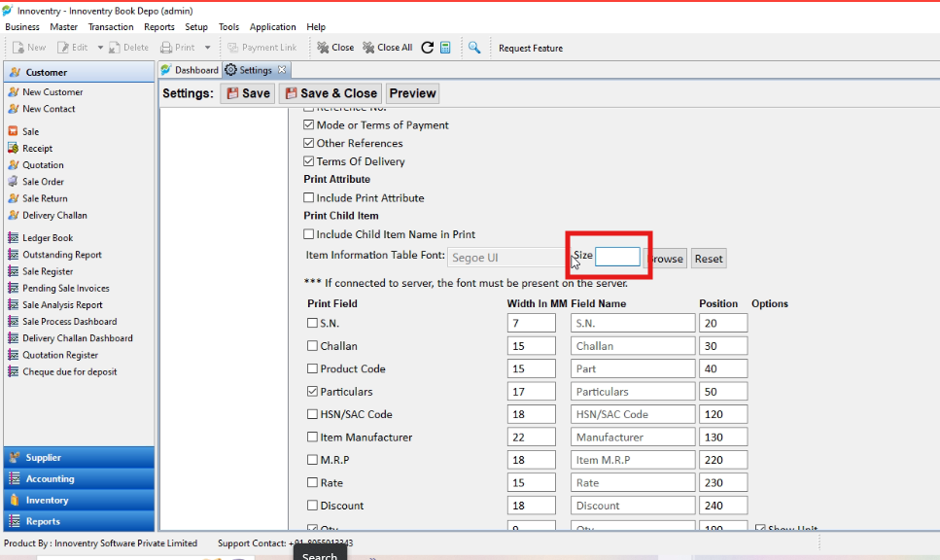Expand the Supplier sidebar section
This screenshot has height=560, width=940.
coord(79,457)
